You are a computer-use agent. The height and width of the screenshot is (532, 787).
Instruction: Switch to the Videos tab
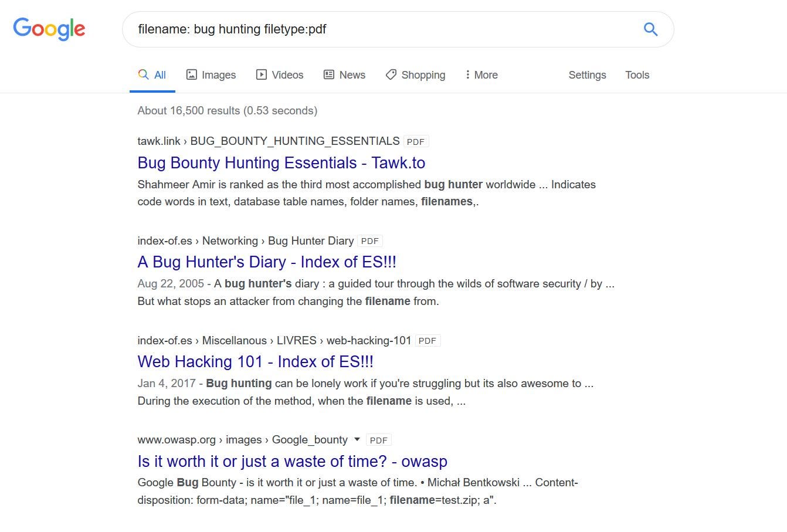(280, 75)
